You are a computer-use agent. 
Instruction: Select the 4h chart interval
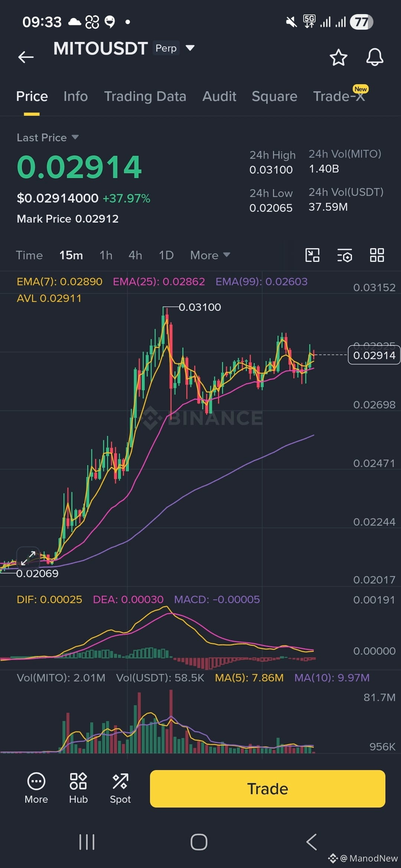pyautogui.click(x=135, y=255)
